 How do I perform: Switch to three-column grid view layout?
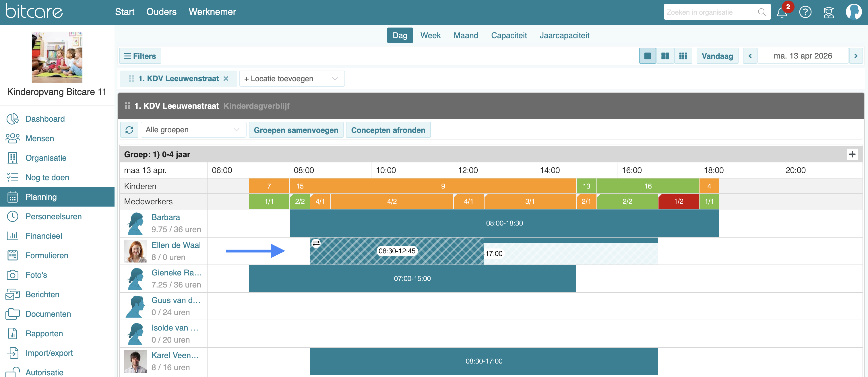tap(683, 56)
